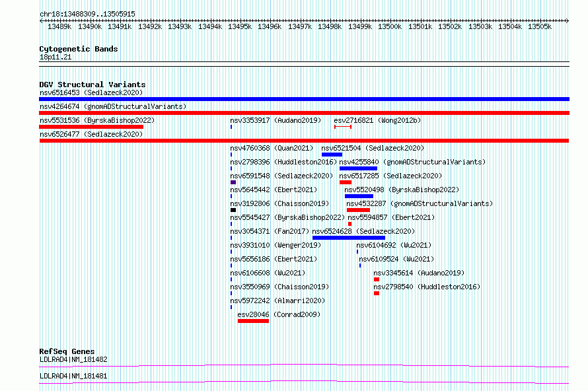
Task: Select the nsv6517285 red variant bar
Action: coord(346,182)
